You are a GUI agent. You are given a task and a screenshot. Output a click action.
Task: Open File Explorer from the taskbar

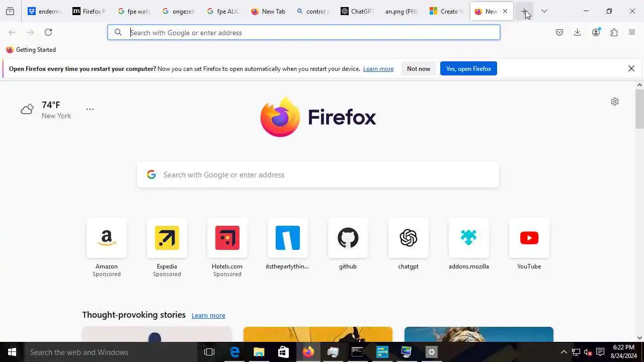tap(259, 352)
